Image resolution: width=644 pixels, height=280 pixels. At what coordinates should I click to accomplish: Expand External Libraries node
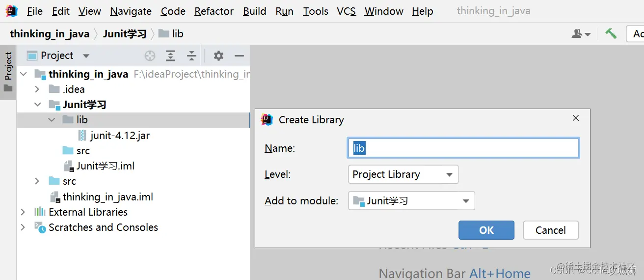23,212
